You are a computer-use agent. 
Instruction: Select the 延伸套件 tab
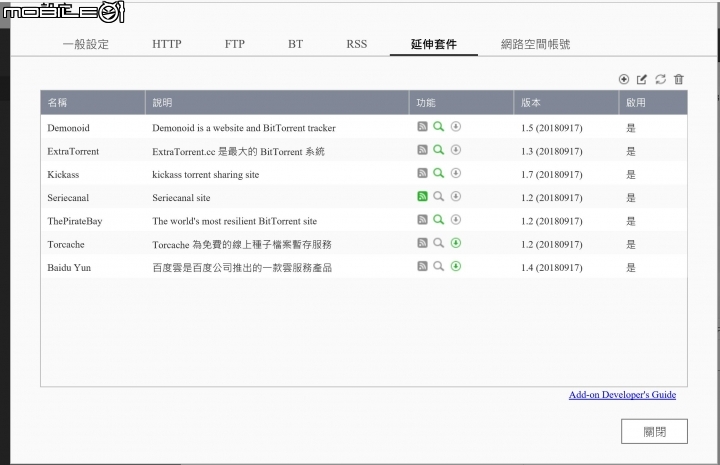[434, 45]
